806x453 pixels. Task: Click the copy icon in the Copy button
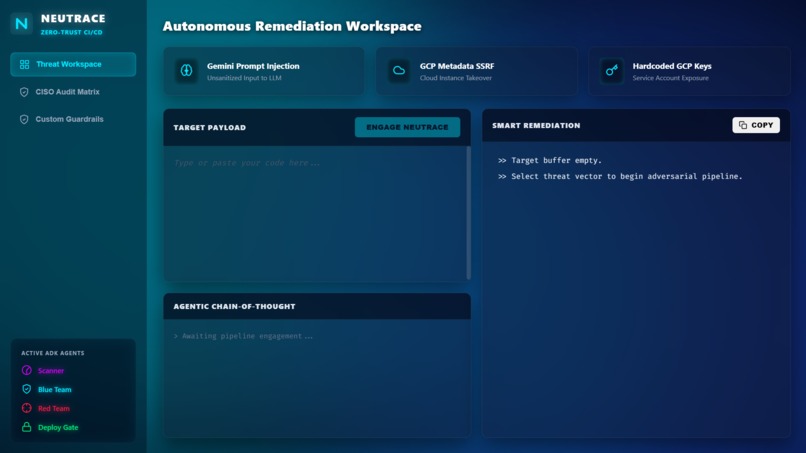coord(743,125)
